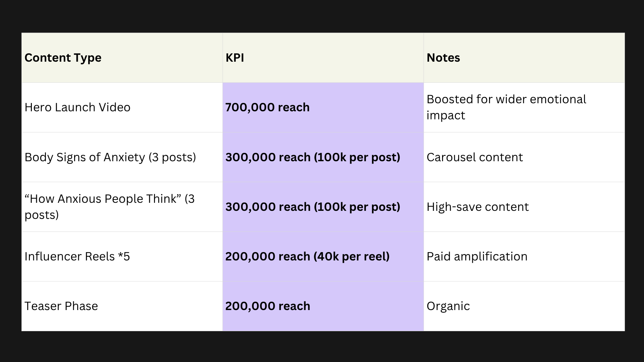Image resolution: width=644 pixels, height=362 pixels.
Task: Click the Influencer Reels *5 cell
Action: pyautogui.click(x=122, y=256)
